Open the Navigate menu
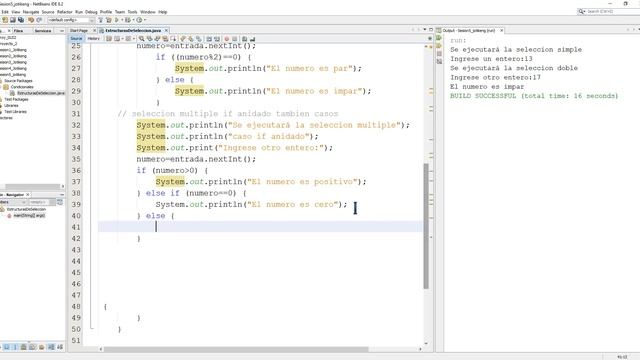 pyautogui.click(x=31, y=12)
